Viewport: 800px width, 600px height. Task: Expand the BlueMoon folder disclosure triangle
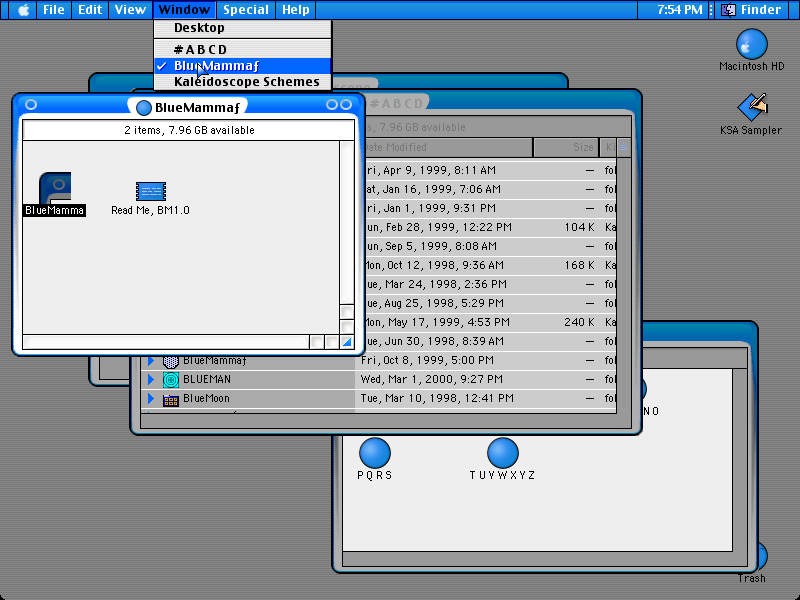(151, 398)
